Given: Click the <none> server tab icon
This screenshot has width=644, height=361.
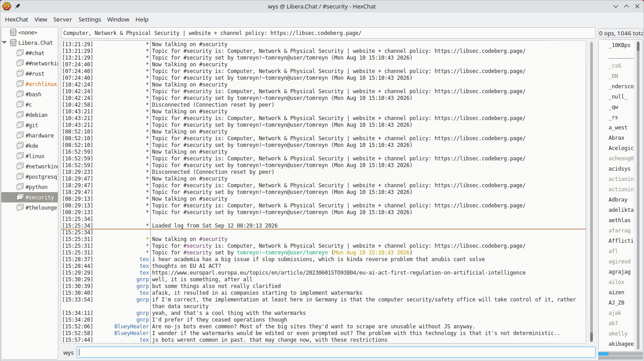Looking at the screenshot, I should tap(13, 32).
